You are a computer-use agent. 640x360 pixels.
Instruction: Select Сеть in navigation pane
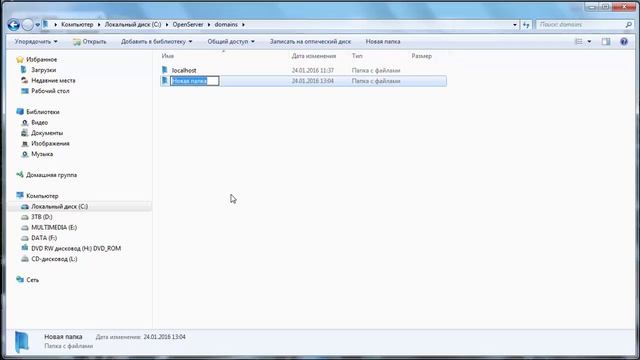[x=33, y=280]
